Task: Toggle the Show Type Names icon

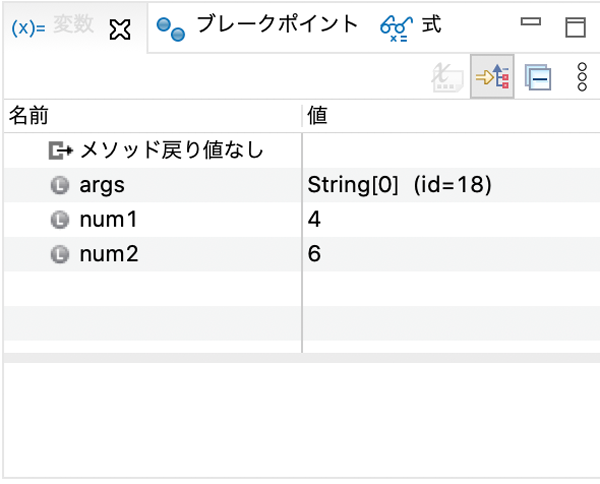Action: tap(448, 77)
